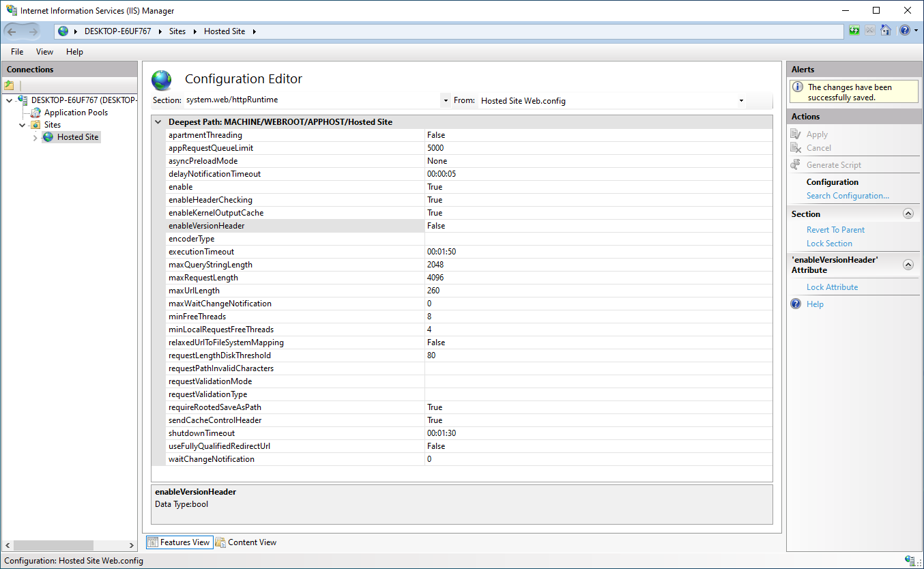Open the View menu
Viewport: 924px width, 569px height.
point(44,51)
